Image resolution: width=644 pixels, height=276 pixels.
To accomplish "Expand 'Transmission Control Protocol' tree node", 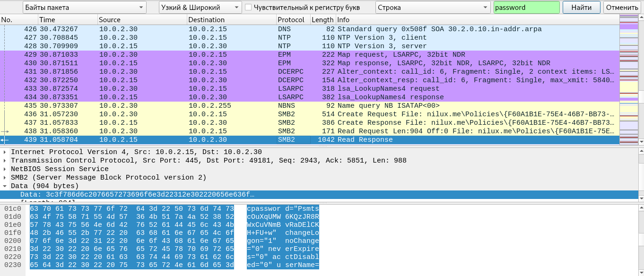I will coord(5,161).
